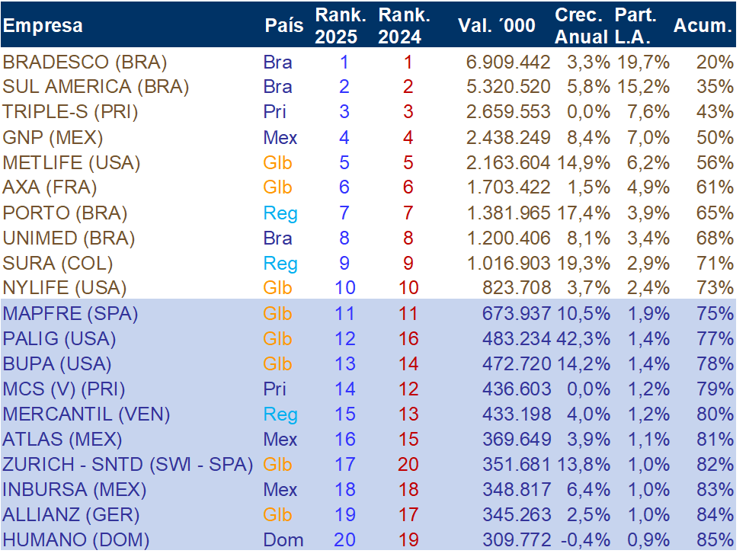Click the 2024 rank 16 for PALIG
The width and height of the screenshot is (749, 560).
point(409,339)
